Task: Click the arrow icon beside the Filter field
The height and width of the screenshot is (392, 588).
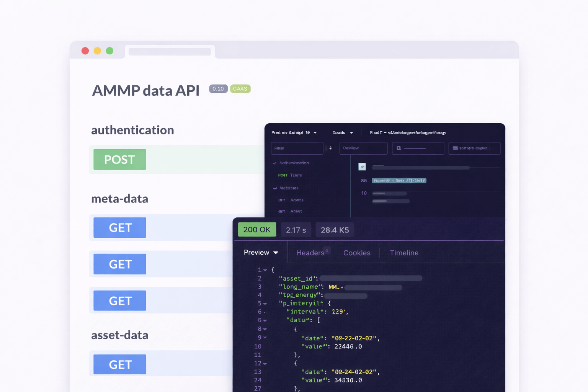Action: click(x=330, y=148)
